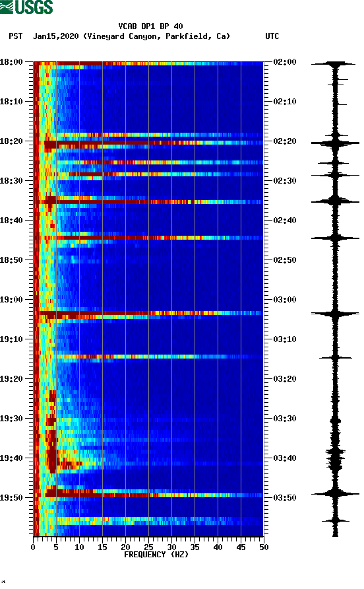Screen dimensions: 364x589
Task: Click the '20' frequency tick label
Action: (x=125, y=547)
